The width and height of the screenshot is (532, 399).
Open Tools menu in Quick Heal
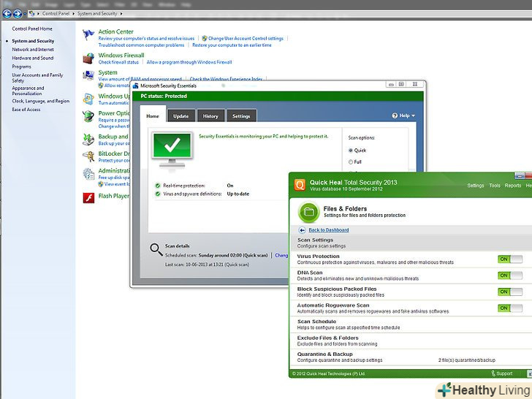click(494, 186)
